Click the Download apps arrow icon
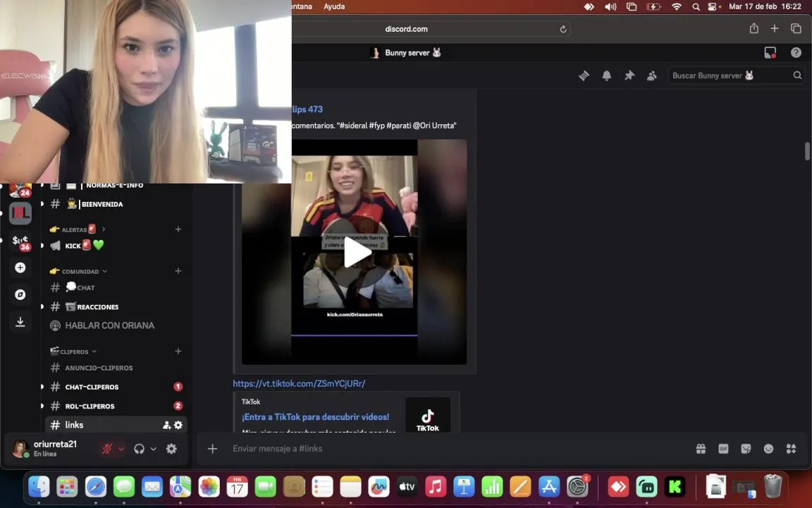The width and height of the screenshot is (812, 508). (x=20, y=322)
